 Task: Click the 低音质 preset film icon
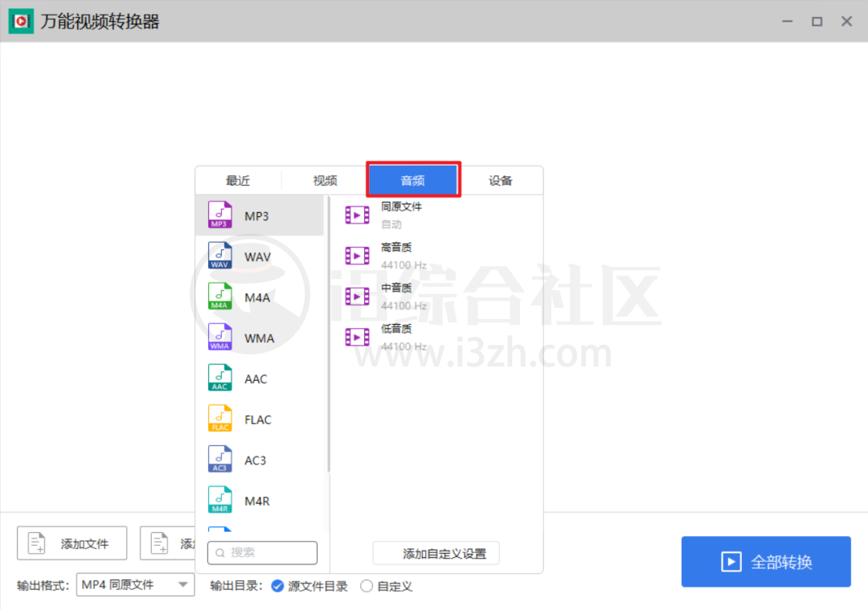coord(357,337)
